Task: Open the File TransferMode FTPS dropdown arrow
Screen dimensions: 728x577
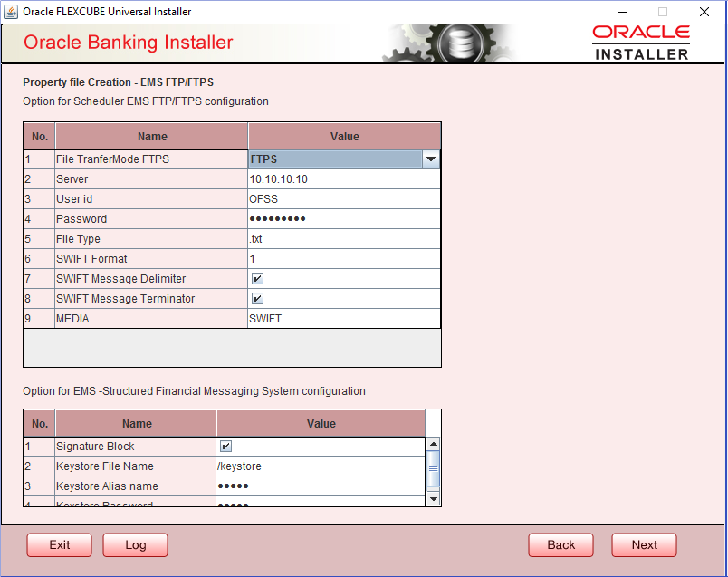Action: [x=431, y=159]
